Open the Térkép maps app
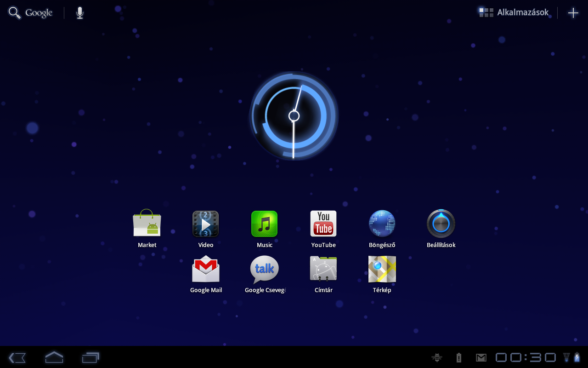The image size is (588, 368). point(382,274)
